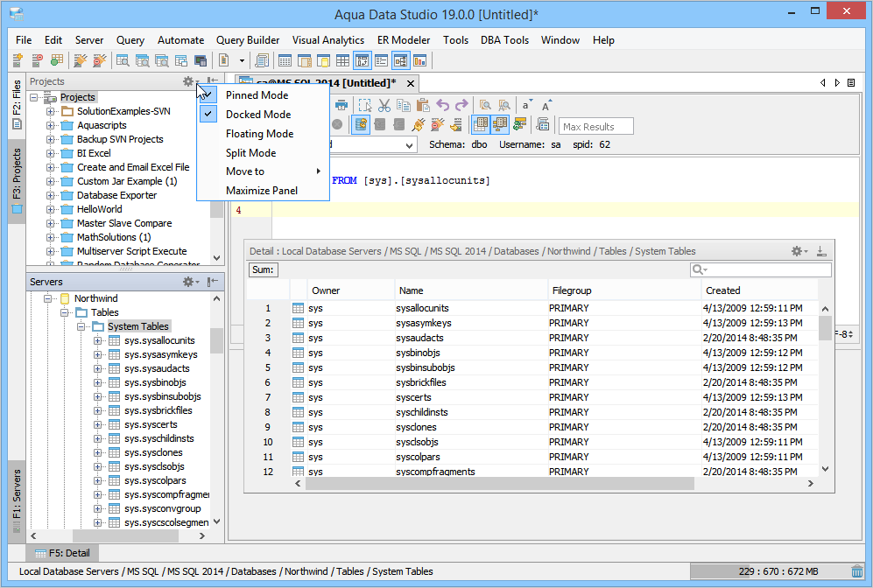Screen dimensions: 873x588
Task: Click the Detail grid horizontal scrollbar
Action: pyautogui.click(x=500, y=483)
